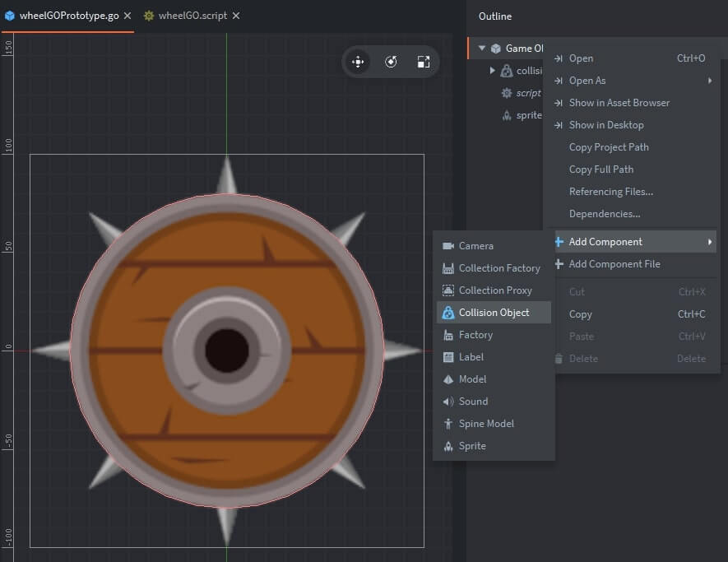Image resolution: width=728 pixels, height=562 pixels.
Task: Click the sprite icon in the Outline
Action: pyautogui.click(x=506, y=114)
